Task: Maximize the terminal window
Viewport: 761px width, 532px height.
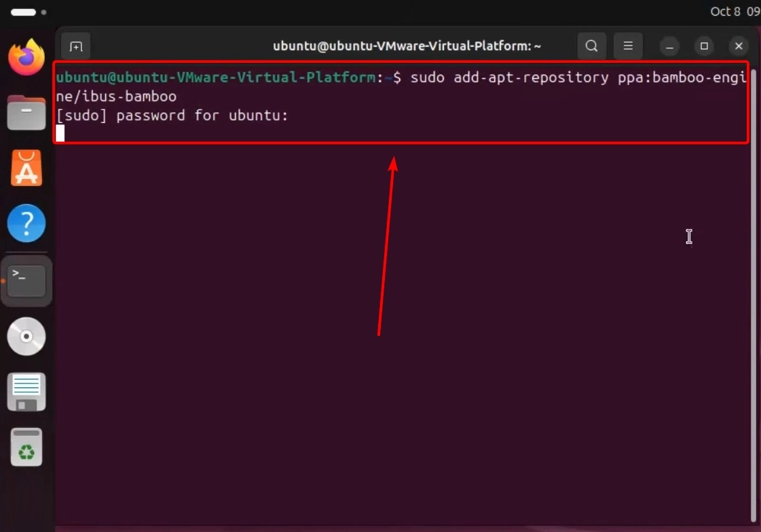Action: point(704,47)
